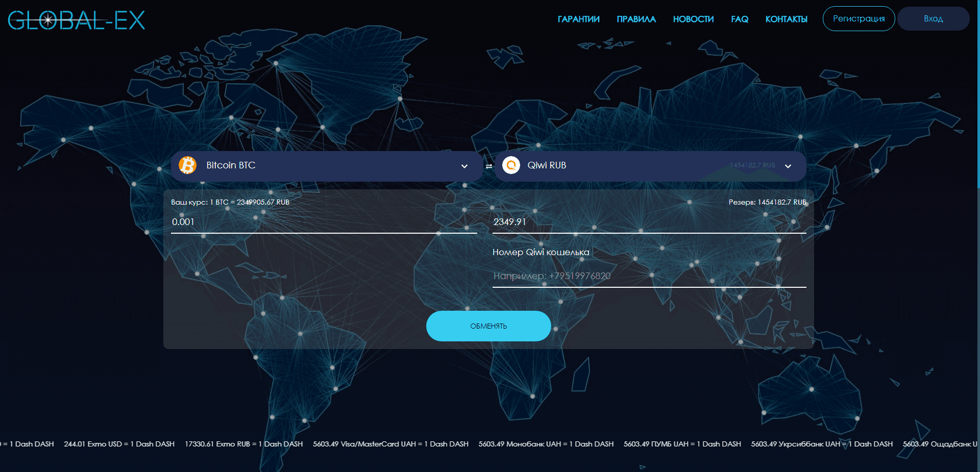The image size is (980, 472).
Task: Click the Вход login button
Action: click(x=933, y=18)
